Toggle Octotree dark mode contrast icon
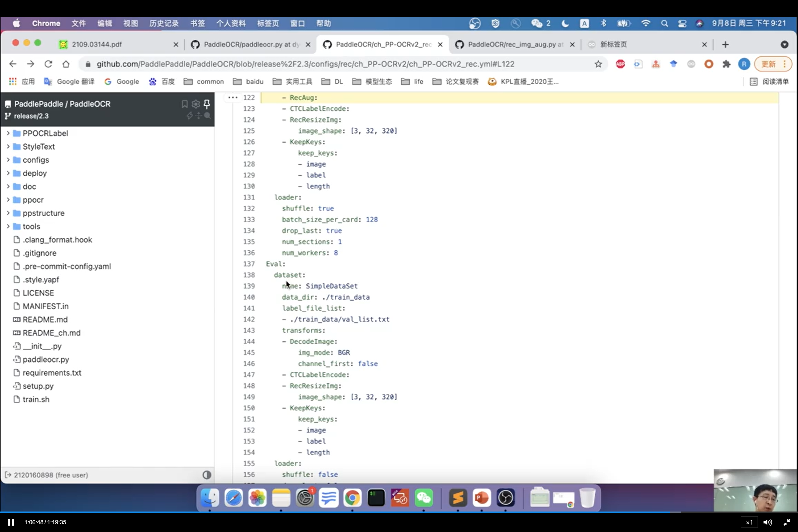The width and height of the screenshot is (798, 532). pos(207,475)
